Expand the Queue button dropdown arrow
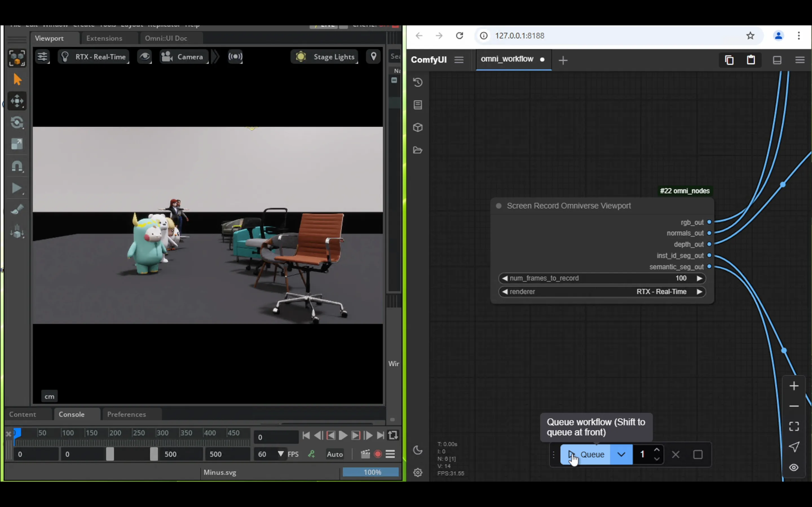 (621, 454)
